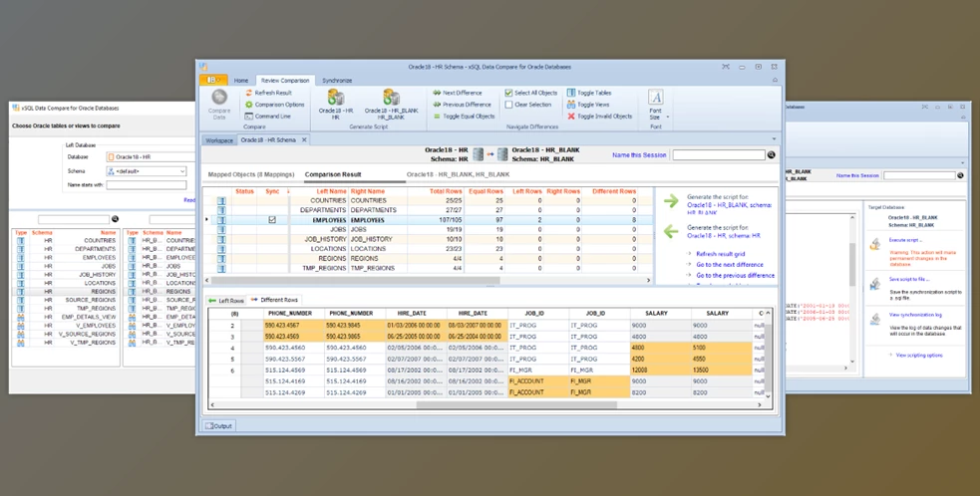Viewport: 980px width, 496px height.
Task: Check Select All Objects checkbox
Action: click(x=508, y=93)
